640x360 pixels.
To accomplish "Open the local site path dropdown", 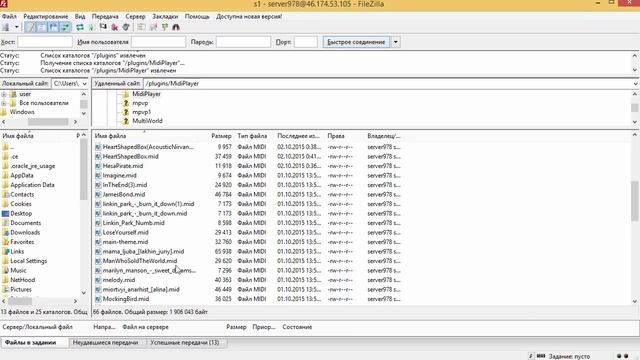I will [84, 83].
